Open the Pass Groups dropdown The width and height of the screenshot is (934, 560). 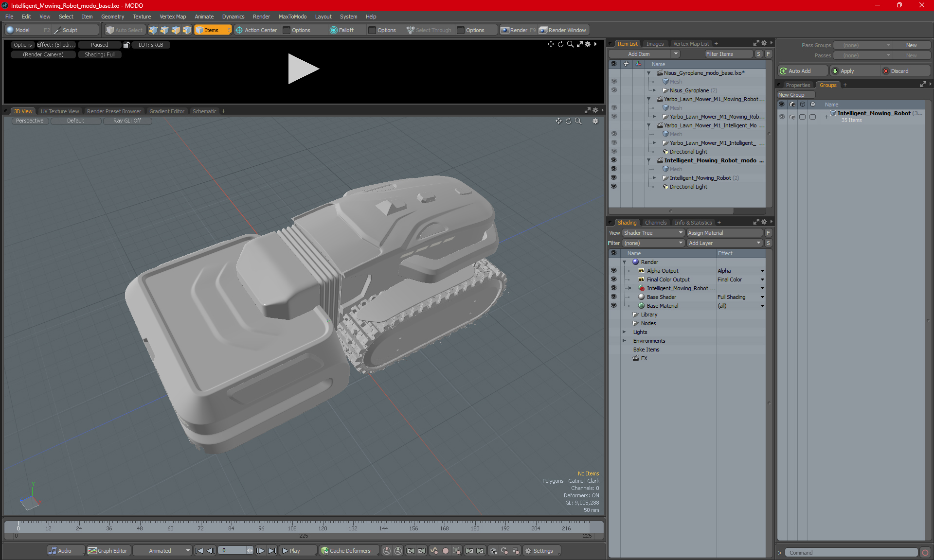click(863, 45)
